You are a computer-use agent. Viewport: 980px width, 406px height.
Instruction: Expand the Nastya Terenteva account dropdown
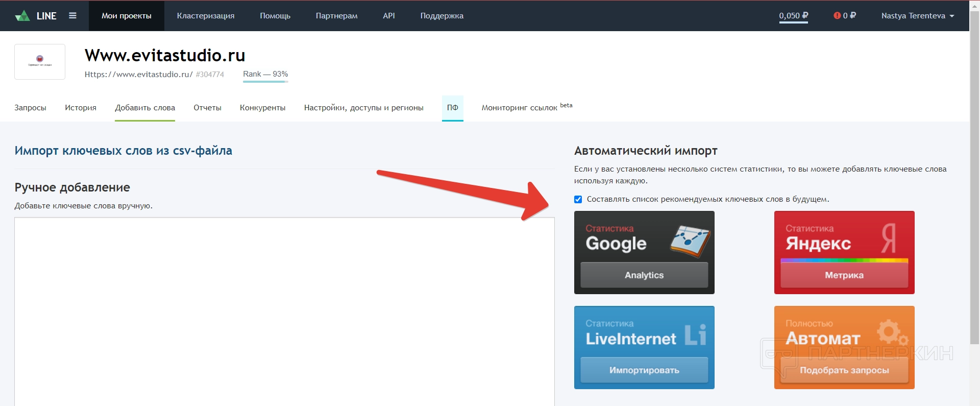tap(918, 16)
